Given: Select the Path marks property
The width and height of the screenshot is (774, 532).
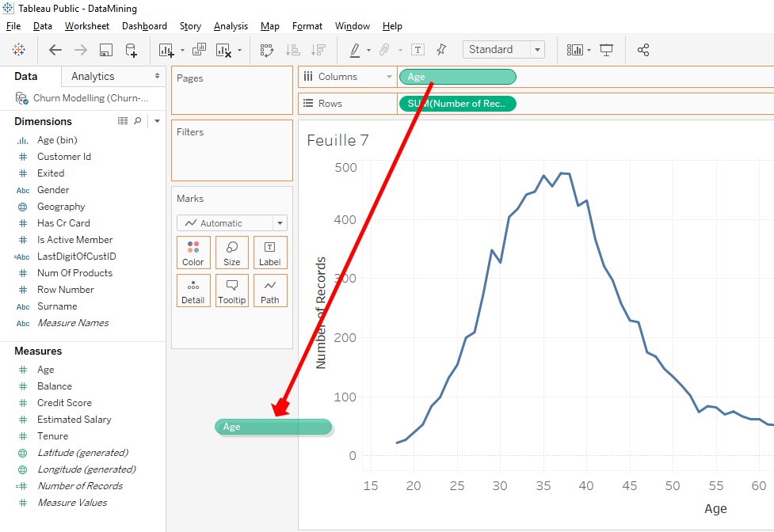Looking at the screenshot, I should (270, 291).
